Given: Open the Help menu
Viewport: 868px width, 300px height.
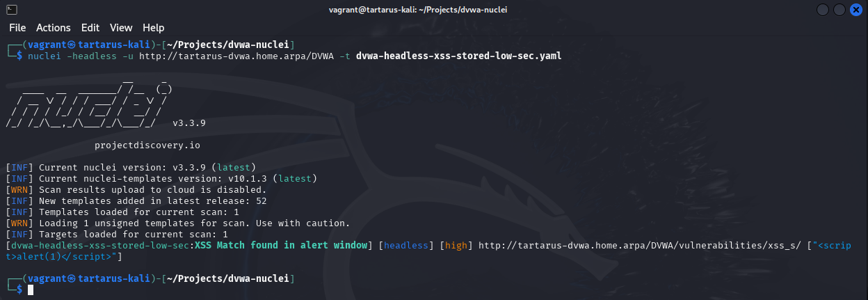Looking at the screenshot, I should (154, 28).
